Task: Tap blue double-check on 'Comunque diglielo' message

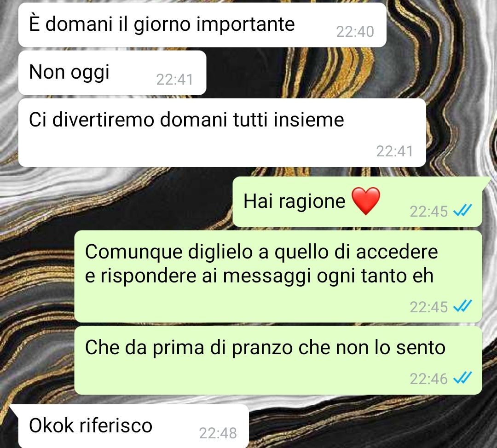Action: [x=462, y=306]
